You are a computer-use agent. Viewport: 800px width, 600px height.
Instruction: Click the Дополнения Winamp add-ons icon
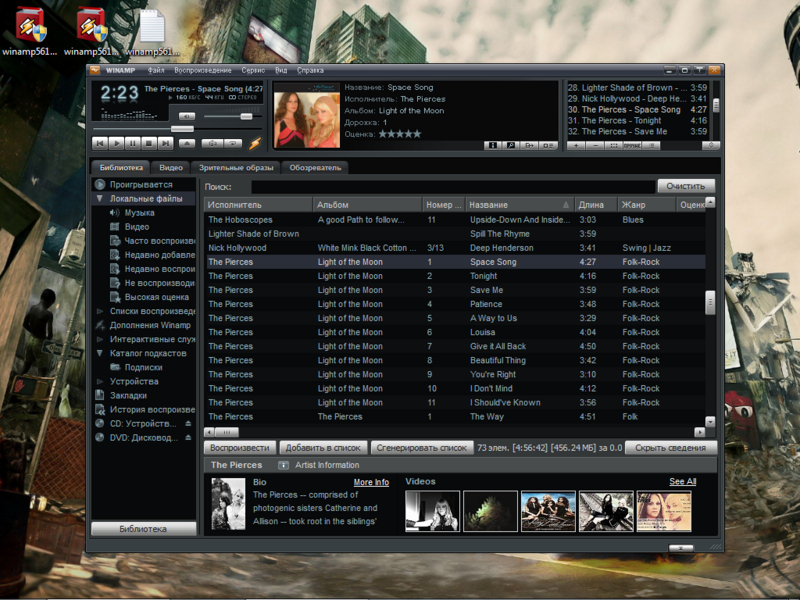(100, 325)
